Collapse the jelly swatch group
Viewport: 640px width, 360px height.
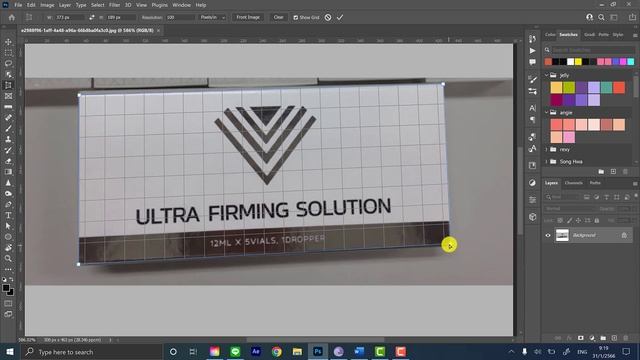pyautogui.click(x=547, y=75)
